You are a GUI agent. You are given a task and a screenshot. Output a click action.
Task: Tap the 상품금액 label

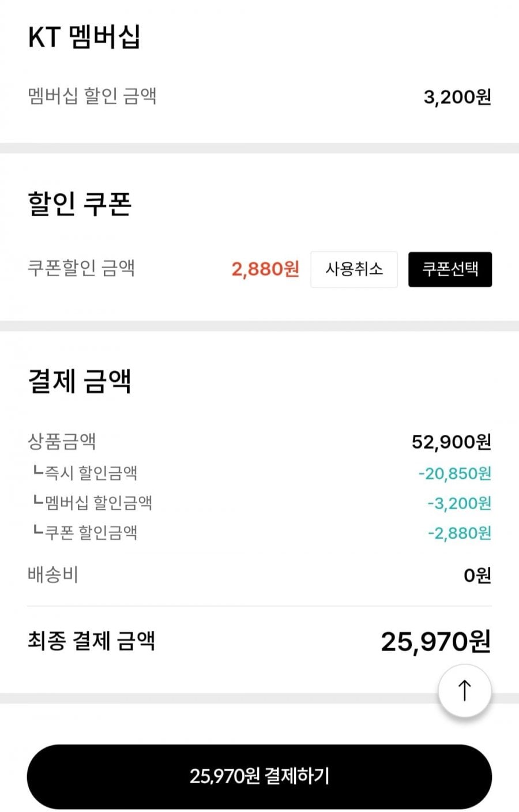click(x=62, y=442)
